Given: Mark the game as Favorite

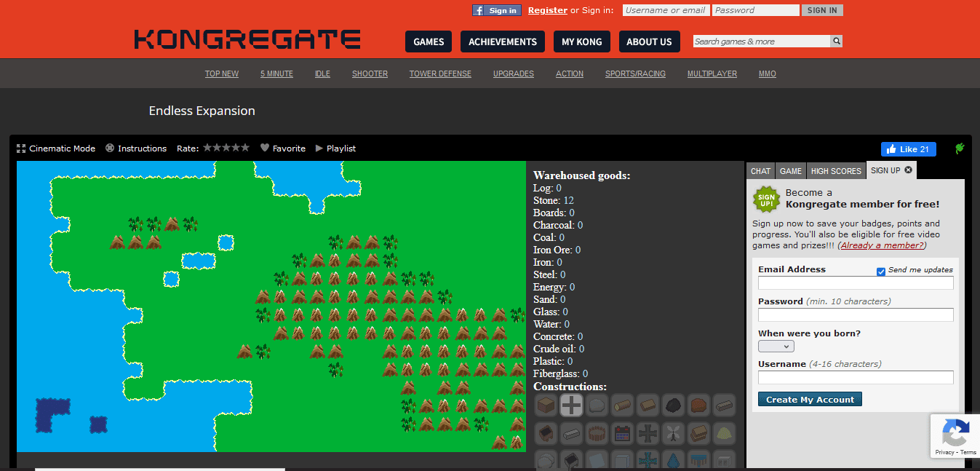Looking at the screenshot, I should coord(283,149).
